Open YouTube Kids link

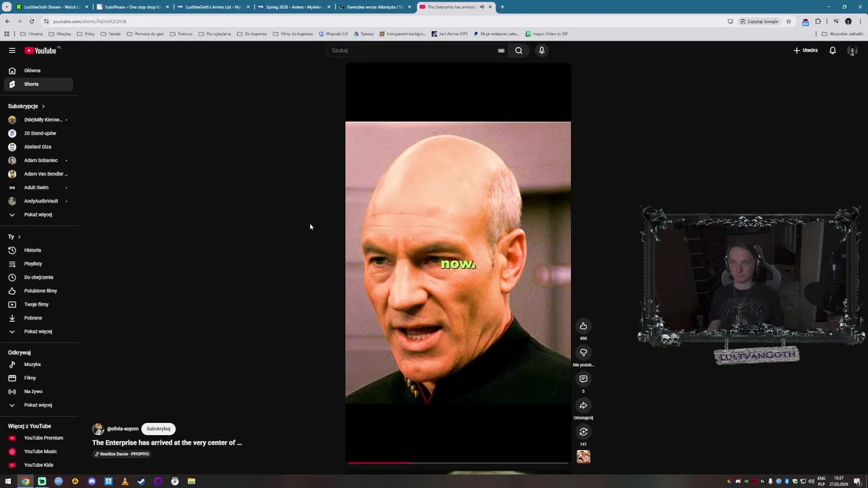click(38, 465)
